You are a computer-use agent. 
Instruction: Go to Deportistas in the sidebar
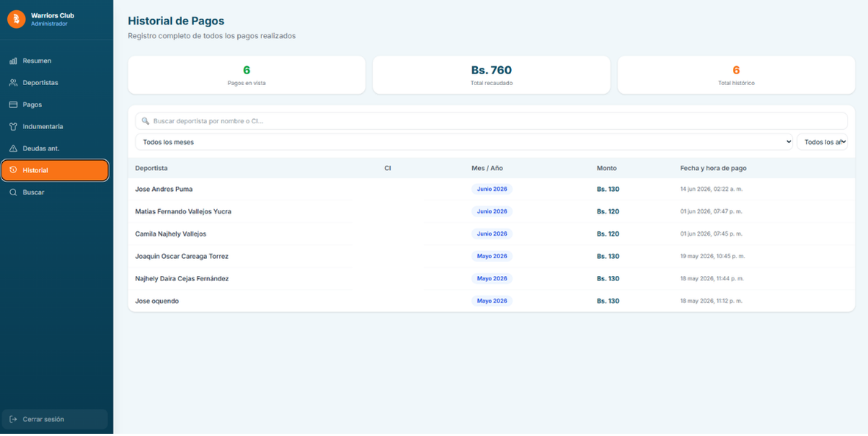point(55,83)
